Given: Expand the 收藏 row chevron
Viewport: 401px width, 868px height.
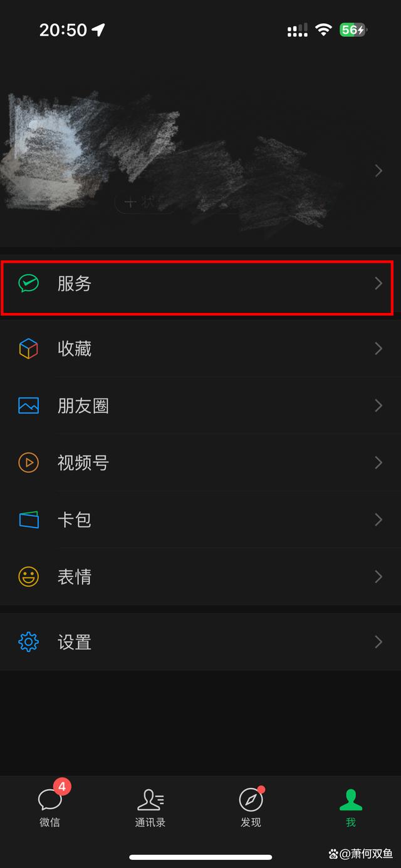Looking at the screenshot, I should point(378,349).
